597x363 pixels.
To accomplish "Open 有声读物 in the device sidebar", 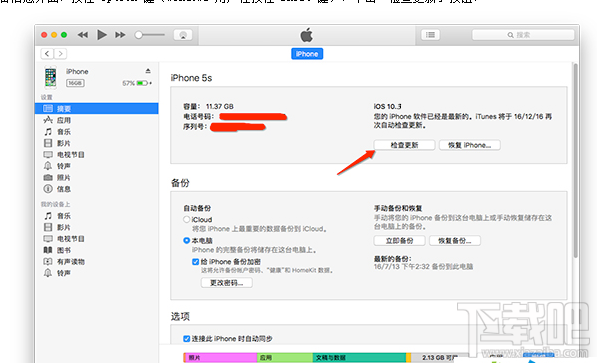I will 70,262.
